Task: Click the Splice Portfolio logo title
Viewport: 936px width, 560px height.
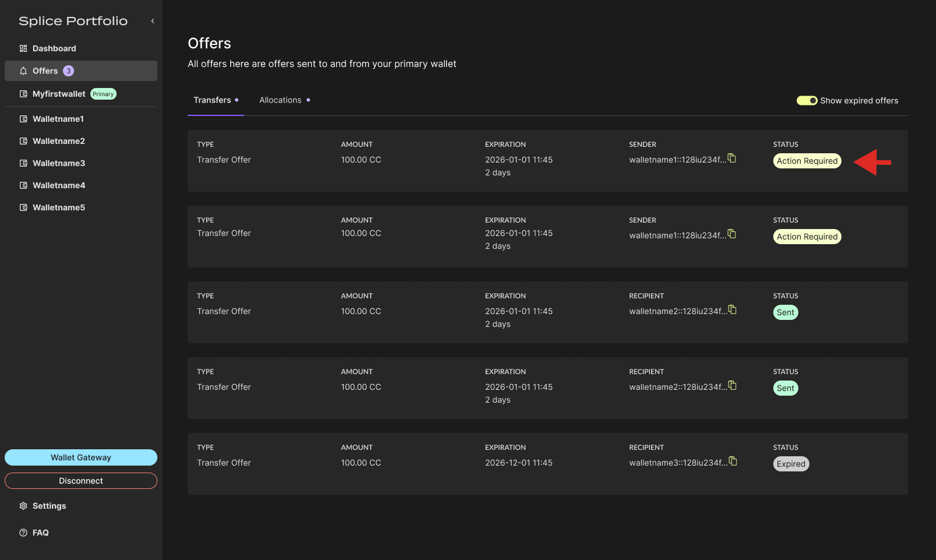Action: [x=73, y=21]
